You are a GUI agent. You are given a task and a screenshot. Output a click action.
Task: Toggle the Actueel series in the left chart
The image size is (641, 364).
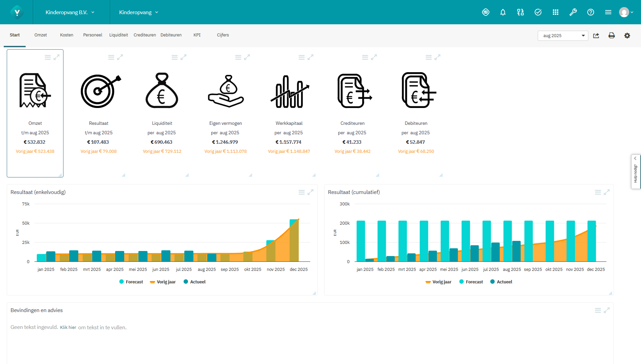194,282
